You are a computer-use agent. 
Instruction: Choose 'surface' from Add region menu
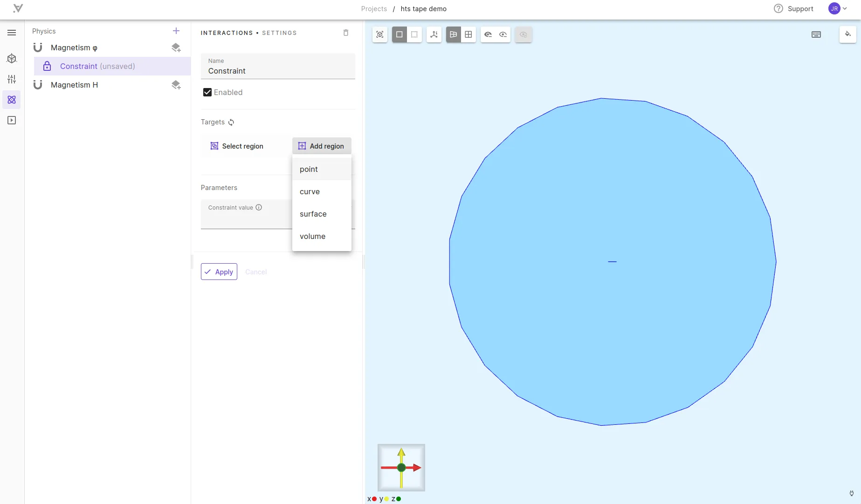pos(322,214)
